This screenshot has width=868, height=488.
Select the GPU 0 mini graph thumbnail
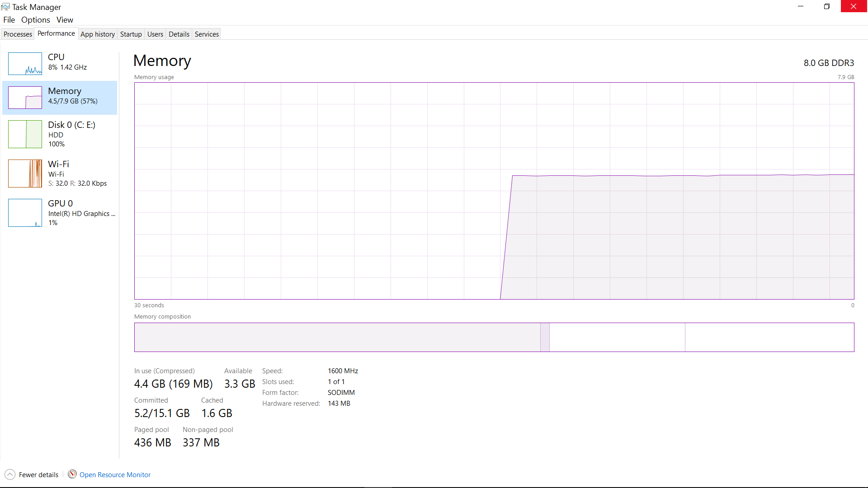(25, 213)
